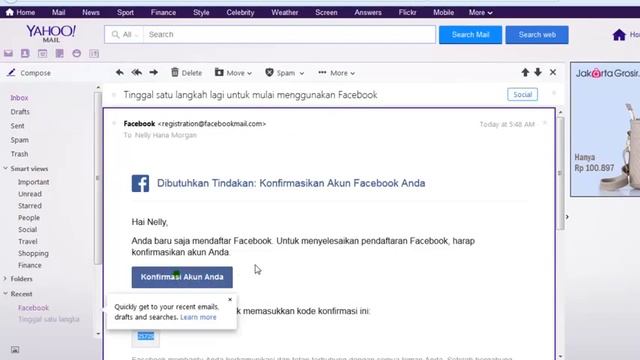The height and width of the screenshot is (360, 640).
Task: Open News in the top navigation bar
Action: (91, 12)
